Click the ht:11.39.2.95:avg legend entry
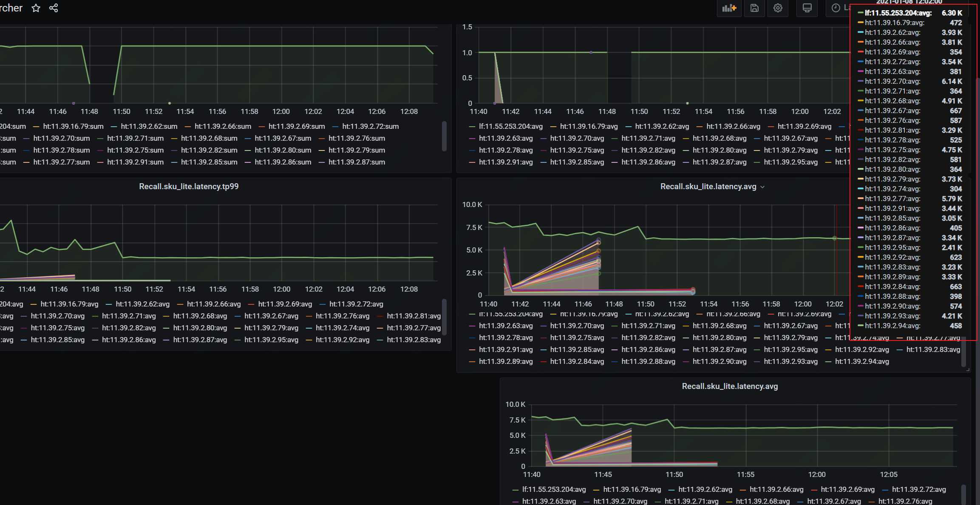This screenshot has height=505, width=980. tap(791, 349)
